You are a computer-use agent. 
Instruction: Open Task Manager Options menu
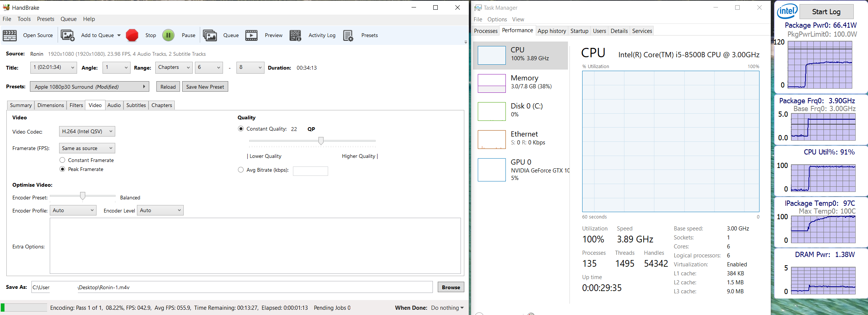[497, 19]
